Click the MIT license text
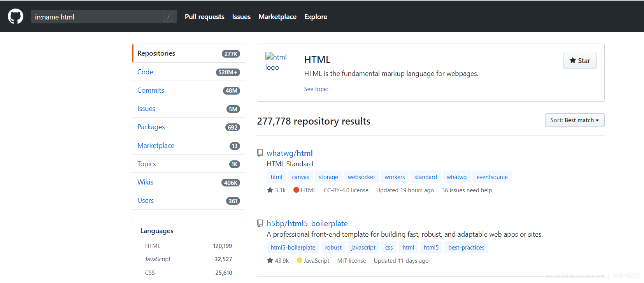644x283 pixels. [x=352, y=261]
